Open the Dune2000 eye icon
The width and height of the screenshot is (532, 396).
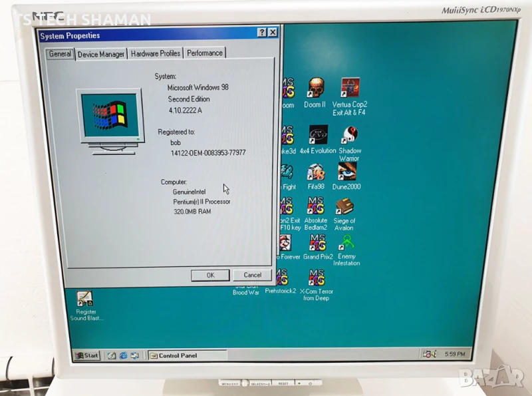tap(346, 172)
